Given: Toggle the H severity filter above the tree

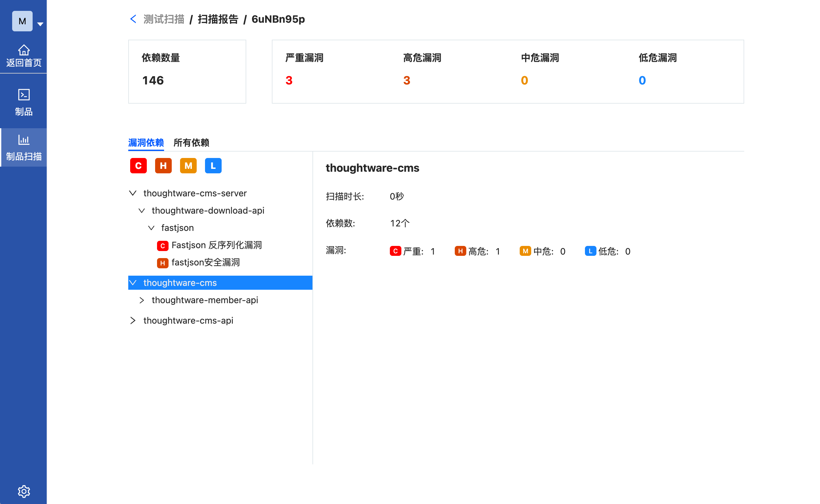Looking at the screenshot, I should (163, 166).
